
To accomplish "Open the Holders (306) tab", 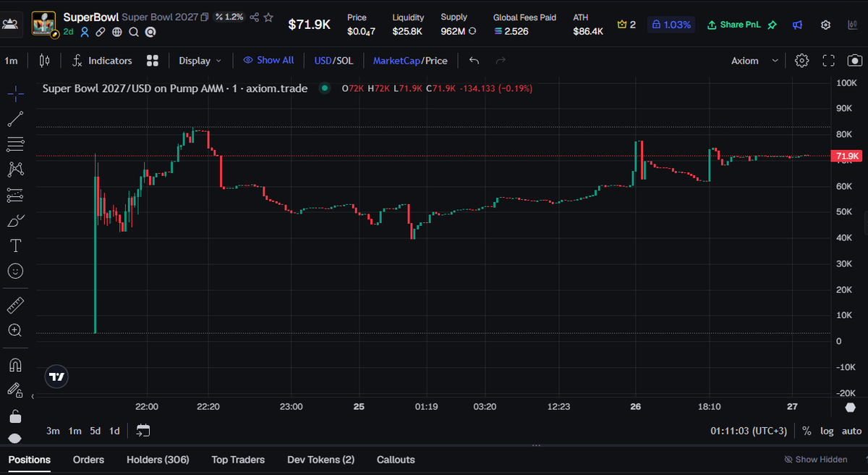I will (x=158, y=460).
